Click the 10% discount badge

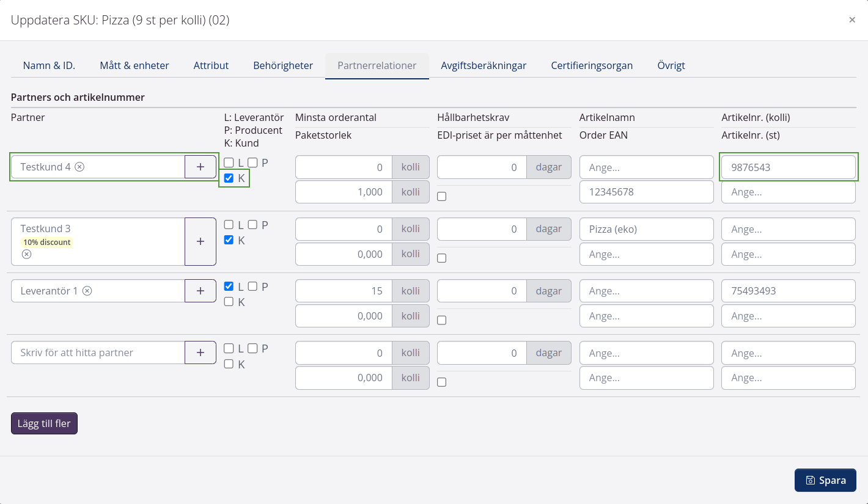coord(47,242)
